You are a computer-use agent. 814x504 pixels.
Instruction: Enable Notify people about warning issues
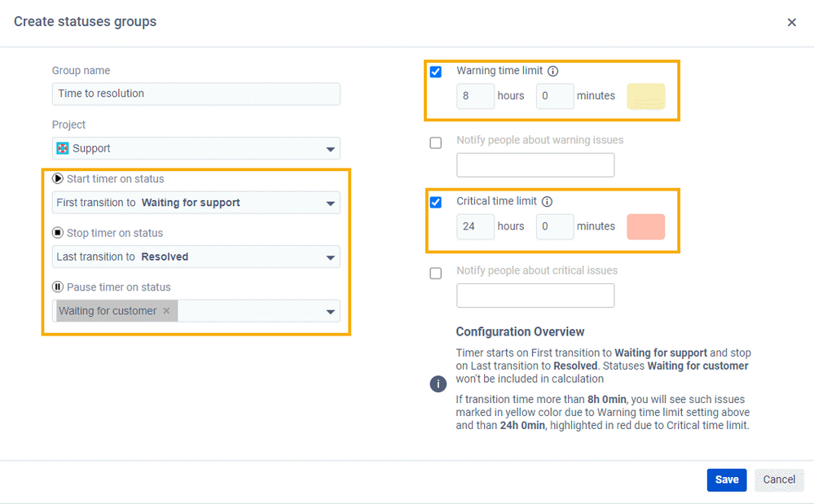tap(436, 142)
